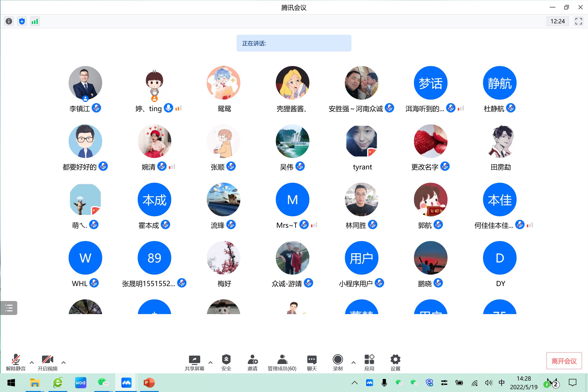Select 林同胜 photo avatar
Screen dimensions: 588x392
point(361,199)
